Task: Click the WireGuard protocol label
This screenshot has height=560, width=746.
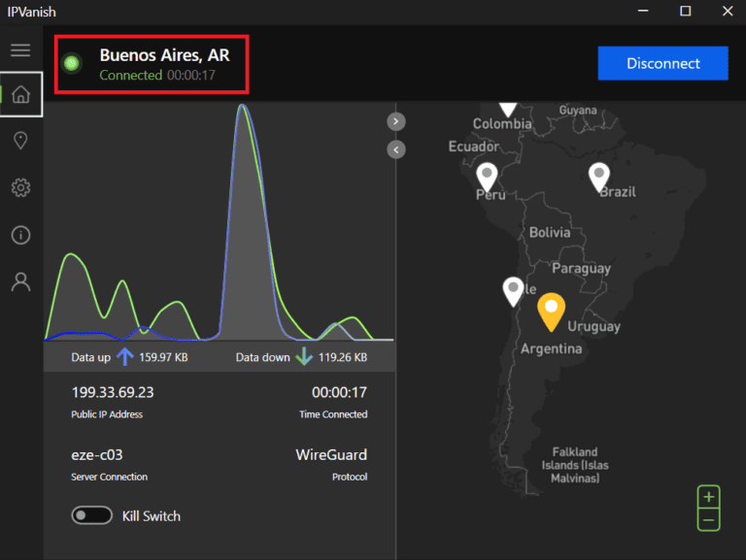Action: click(x=331, y=454)
